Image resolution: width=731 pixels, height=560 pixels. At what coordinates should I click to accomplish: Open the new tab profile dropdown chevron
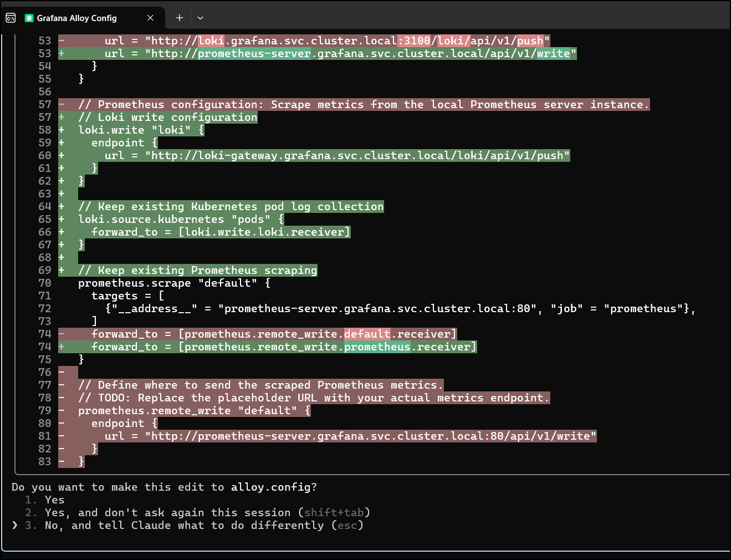pos(200,18)
